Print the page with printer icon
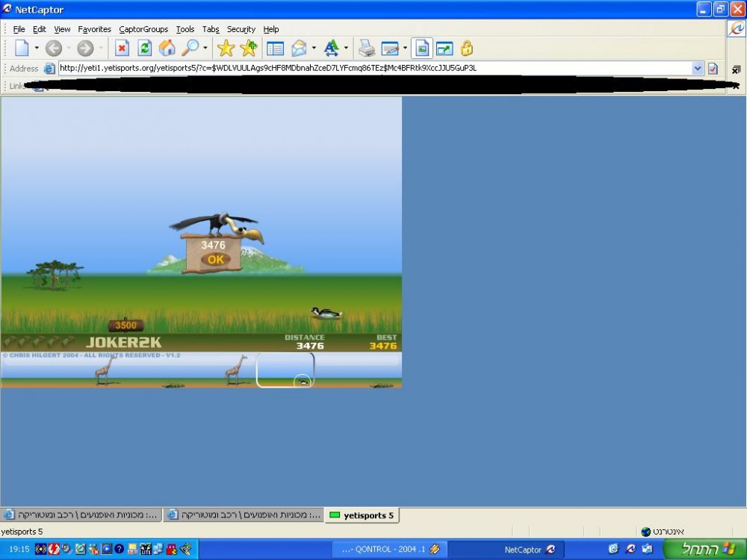The width and height of the screenshot is (747, 560). (x=367, y=48)
